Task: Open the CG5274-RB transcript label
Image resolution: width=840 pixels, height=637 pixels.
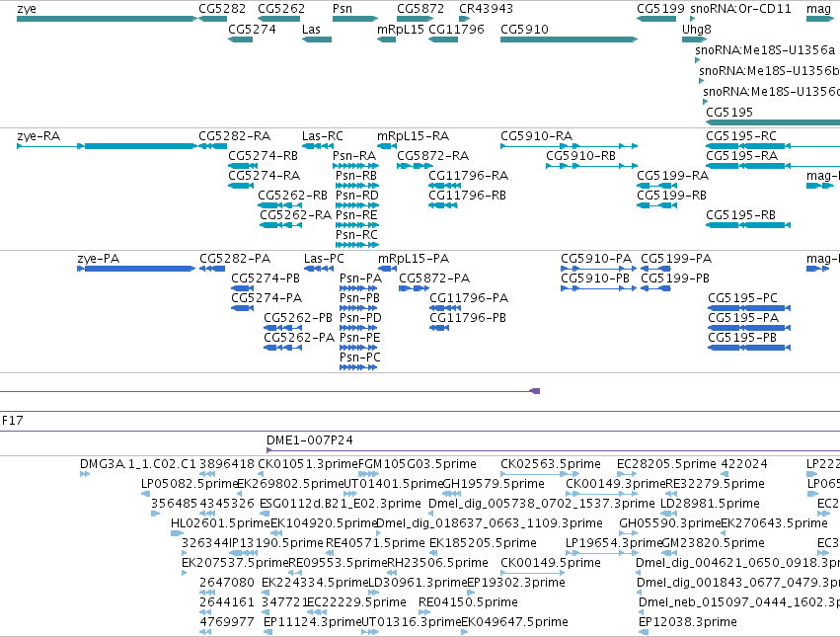Action: click(263, 156)
